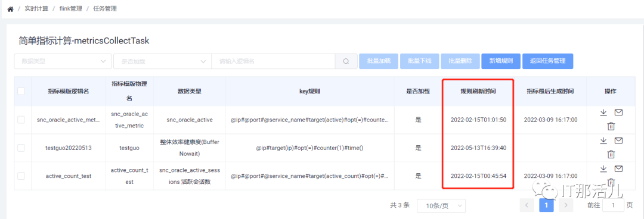Viewport: 644px width, 219px height.
Task: Expand the 数据类型 filter dropdown
Action: pyautogui.click(x=63, y=61)
